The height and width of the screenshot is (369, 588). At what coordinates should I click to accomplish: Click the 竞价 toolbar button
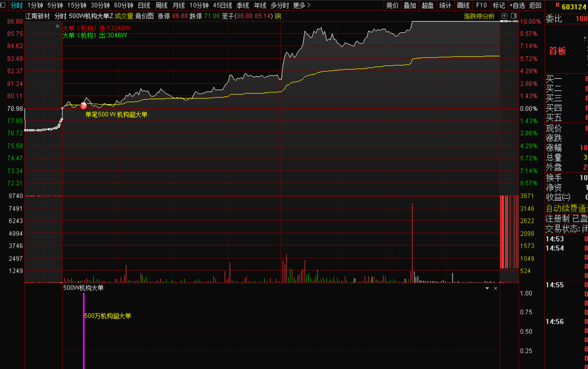pyautogui.click(x=392, y=5)
